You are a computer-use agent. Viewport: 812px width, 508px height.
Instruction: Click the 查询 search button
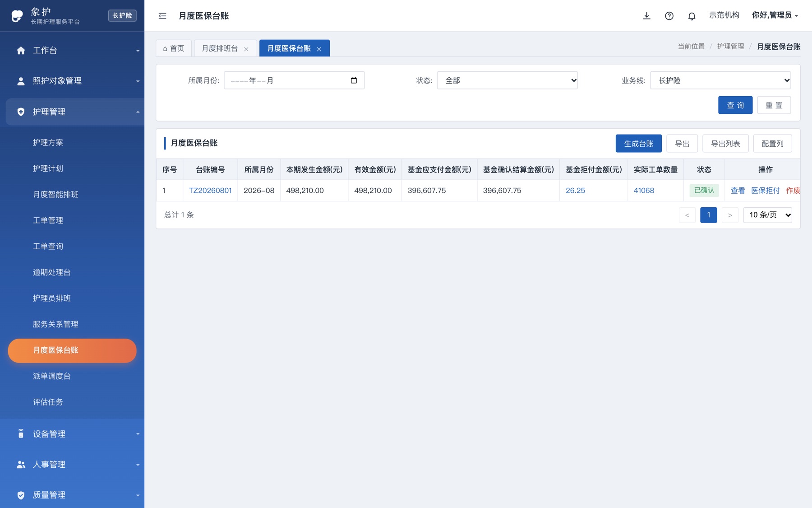(735, 105)
